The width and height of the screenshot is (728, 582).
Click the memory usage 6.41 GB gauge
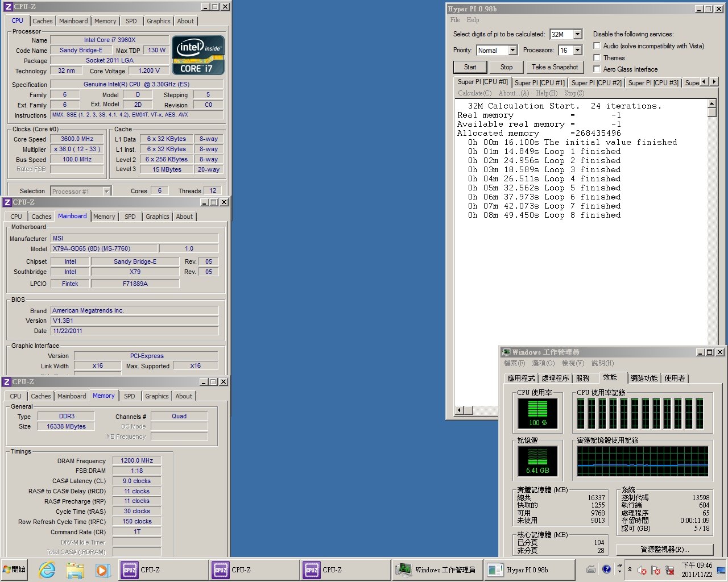(537, 460)
